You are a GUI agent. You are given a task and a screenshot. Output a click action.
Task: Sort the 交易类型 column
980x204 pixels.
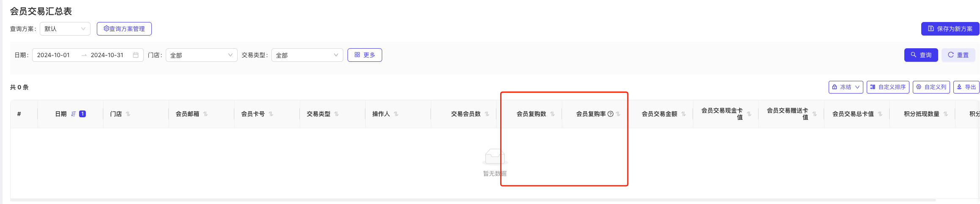[x=337, y=114]
